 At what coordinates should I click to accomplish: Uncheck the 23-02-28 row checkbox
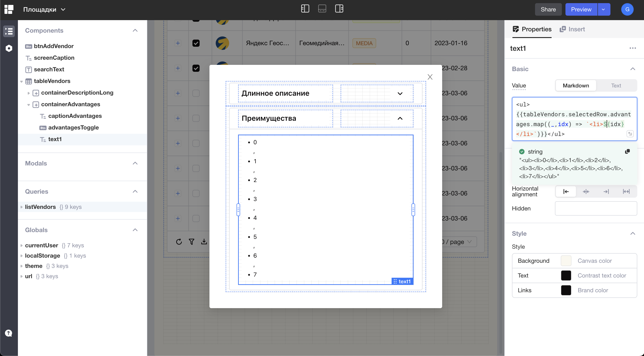[x=196, y=68]
